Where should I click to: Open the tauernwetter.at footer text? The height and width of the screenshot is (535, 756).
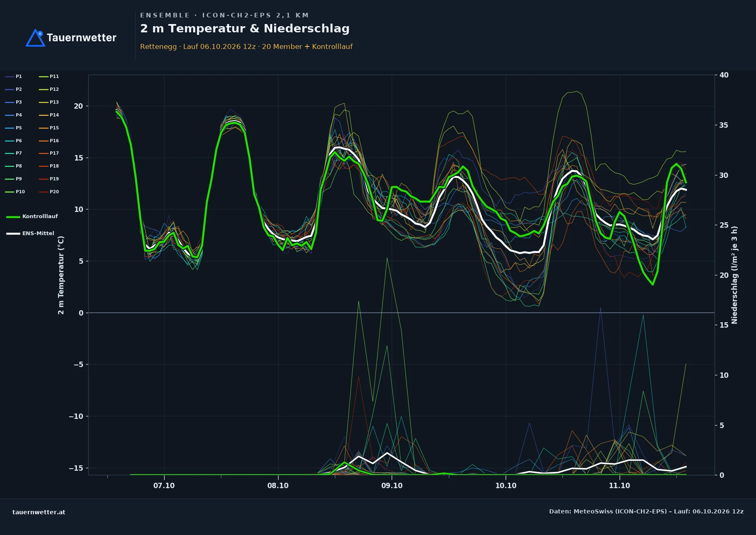39,512
